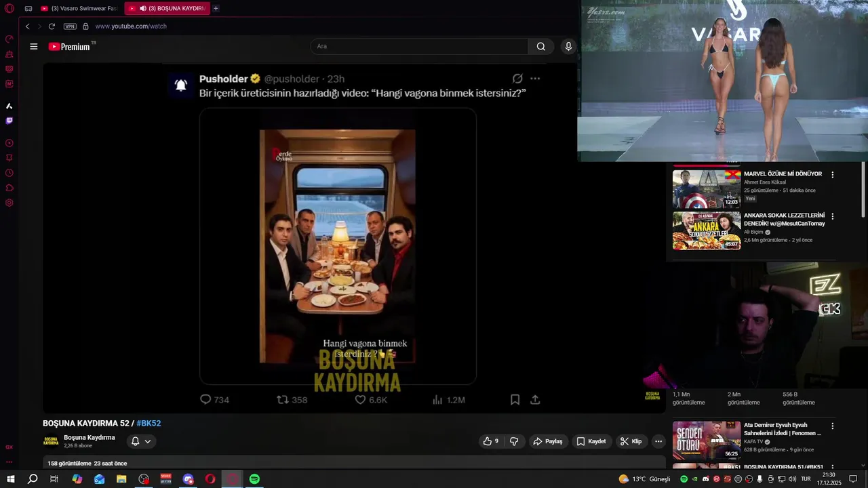Image resolution: width=868 pixels, height=488 pixels.
Task: Click the Kaydet save button
Action: [x=591, y=441]
